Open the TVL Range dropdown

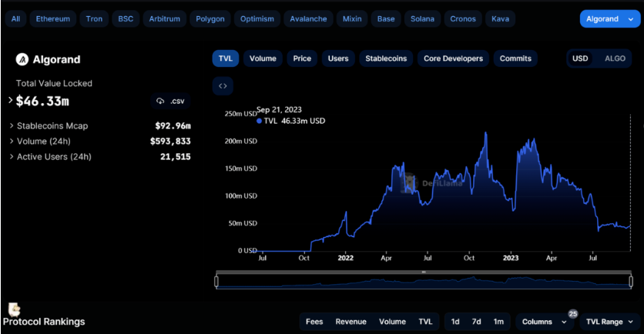click(610, 322)
